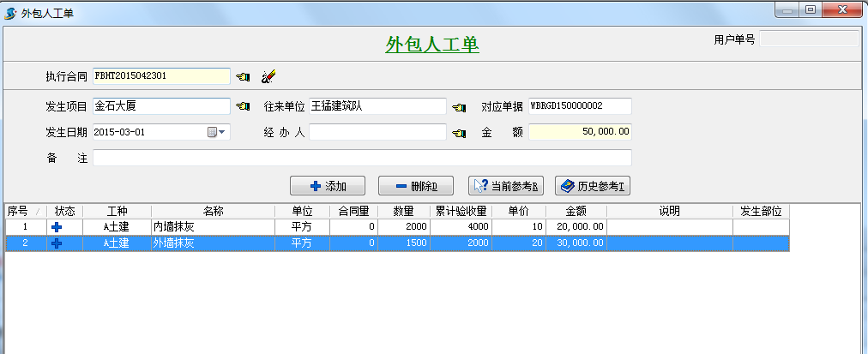Viewport: 868px width, 354px height.
Task: Click the blue plus status icon in row 2
Action: [57, 243]
